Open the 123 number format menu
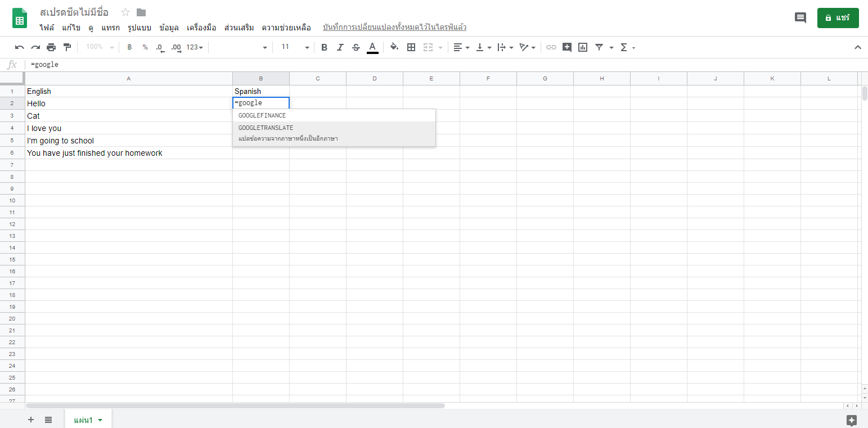Image resolution: width=868 pixels, height=428 pixels. coord(195,47)
